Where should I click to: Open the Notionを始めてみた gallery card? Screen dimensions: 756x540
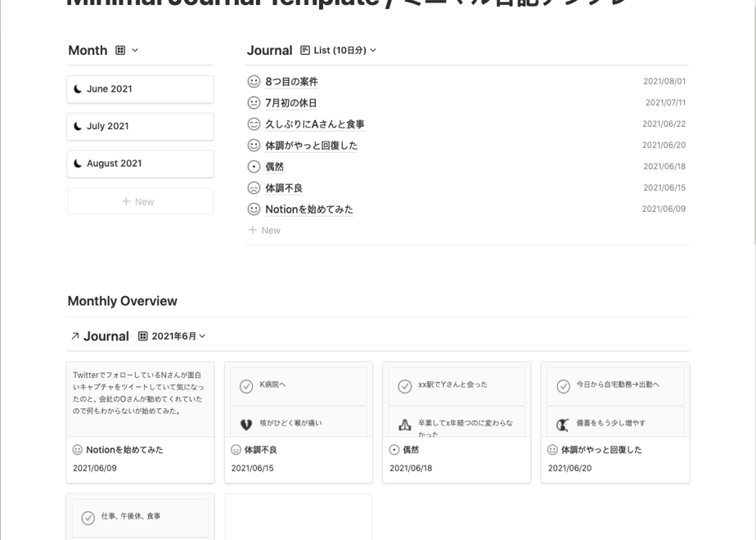coord(140,422)
